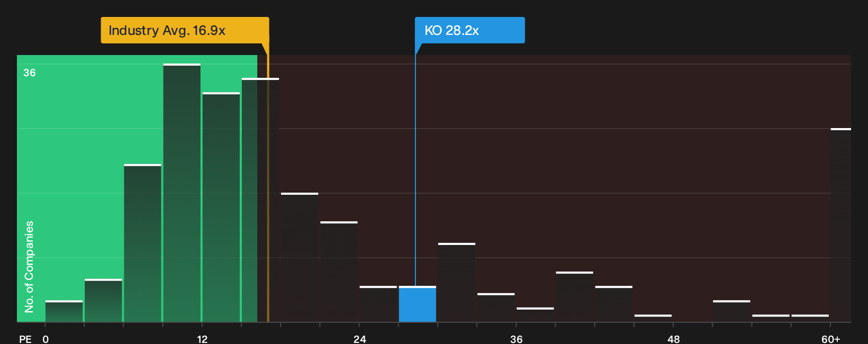
Task: Click the x-axis label 60+
Action: click(x=831, y=339)
